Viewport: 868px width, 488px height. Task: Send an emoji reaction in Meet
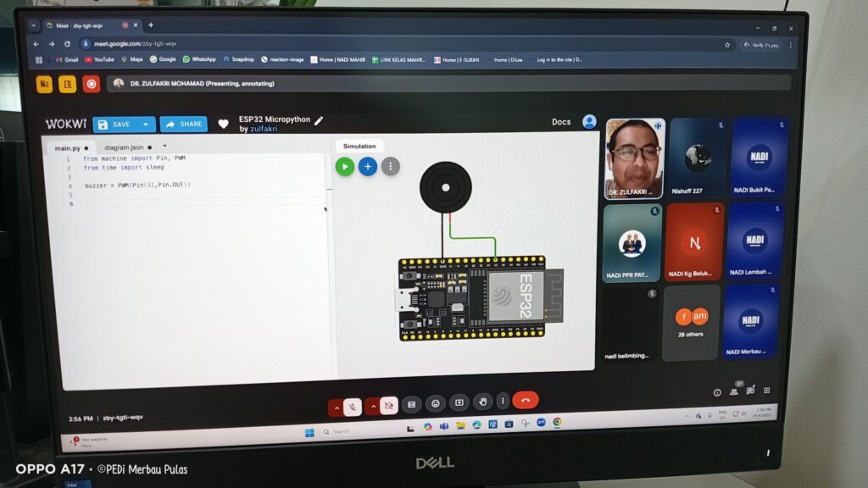(435, 403)
